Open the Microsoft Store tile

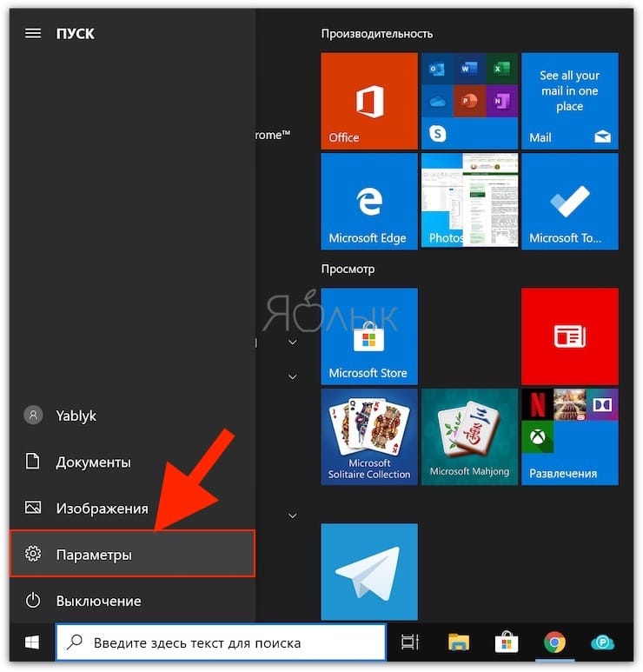[368, 336]
